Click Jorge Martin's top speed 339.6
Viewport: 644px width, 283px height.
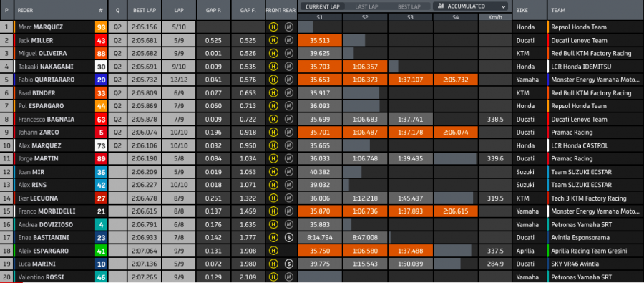(495, 159)
